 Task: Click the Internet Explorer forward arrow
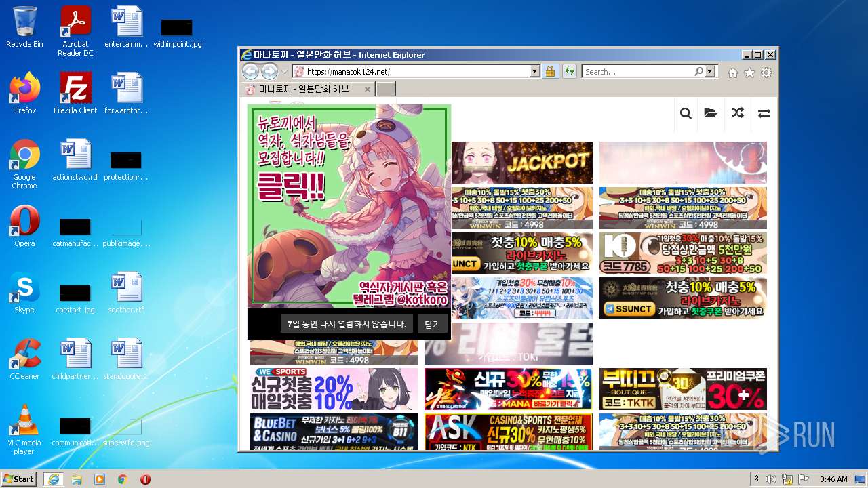(269, 71)
